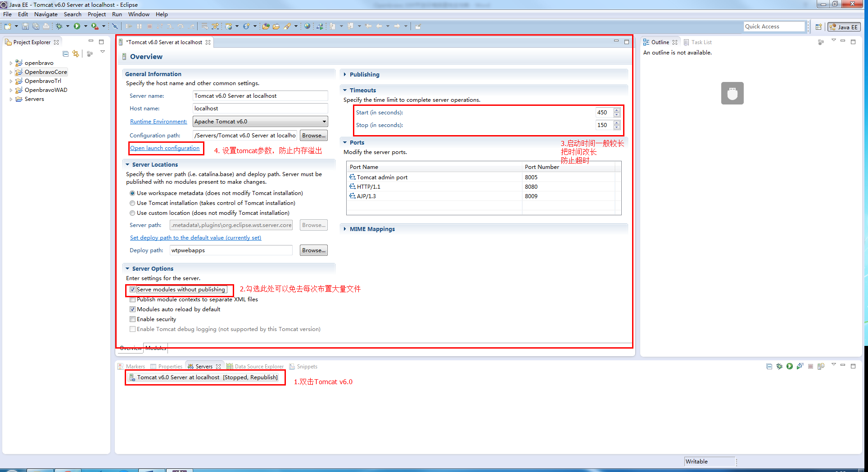Viewport: 868px width, 472px height.
Task: Click the Open Perspective icon
Action: click(x=818, y=27)
